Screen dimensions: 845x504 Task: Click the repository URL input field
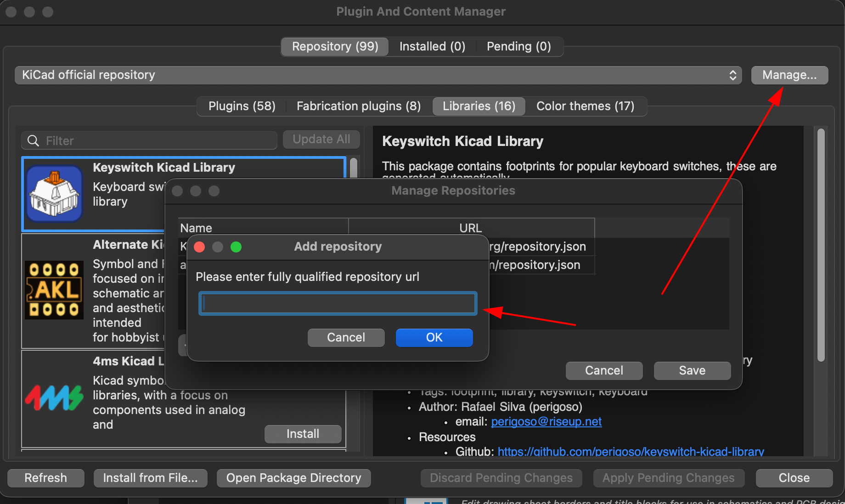point(338,303)
